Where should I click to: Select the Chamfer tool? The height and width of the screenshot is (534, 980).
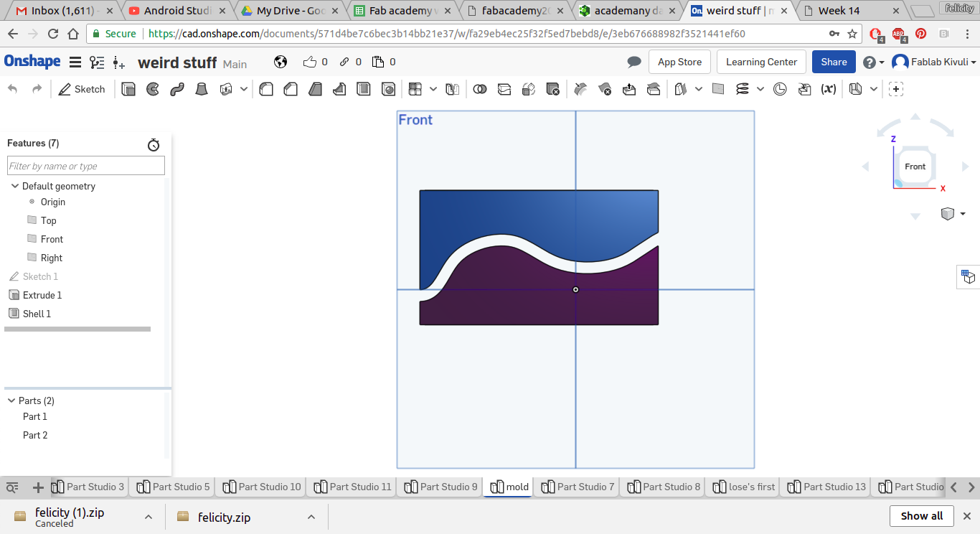[x=291, y=89]
